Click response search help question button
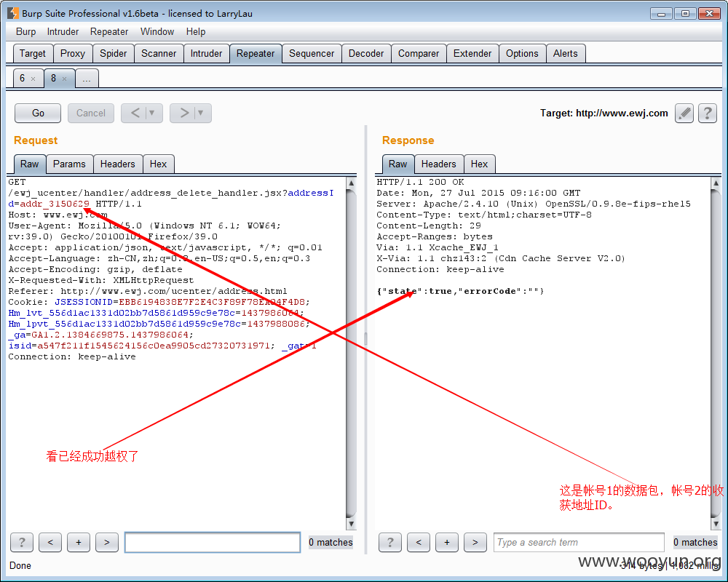This screenshot has height=582, width=728. 390,542
